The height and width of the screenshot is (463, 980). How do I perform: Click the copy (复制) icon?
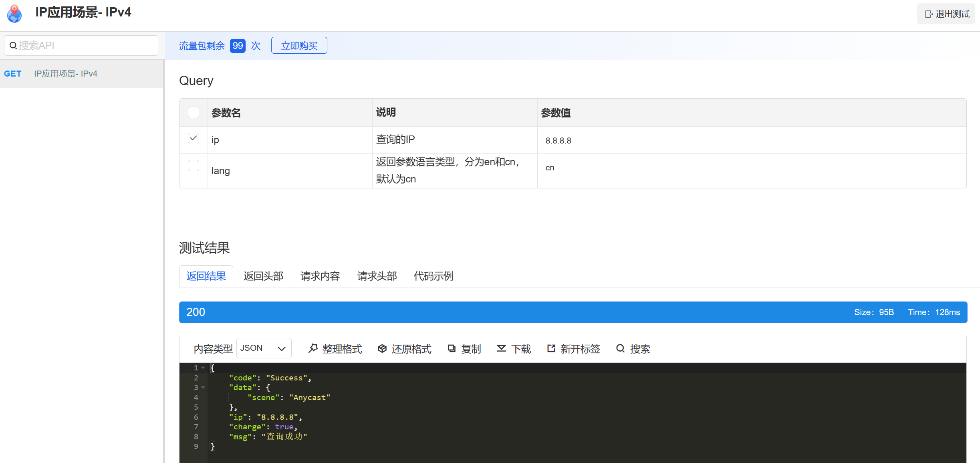coord(452,348)
